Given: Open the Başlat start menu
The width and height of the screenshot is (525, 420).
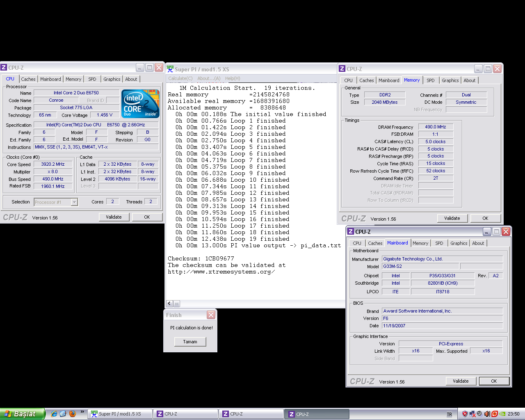Looking at the screenshot, I should coord(22,414).
